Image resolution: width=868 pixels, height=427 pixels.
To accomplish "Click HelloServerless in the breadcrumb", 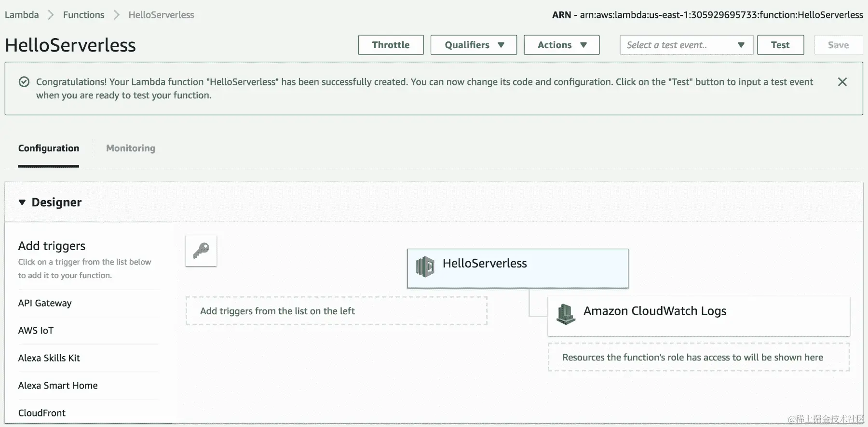I will click(161, 15).
